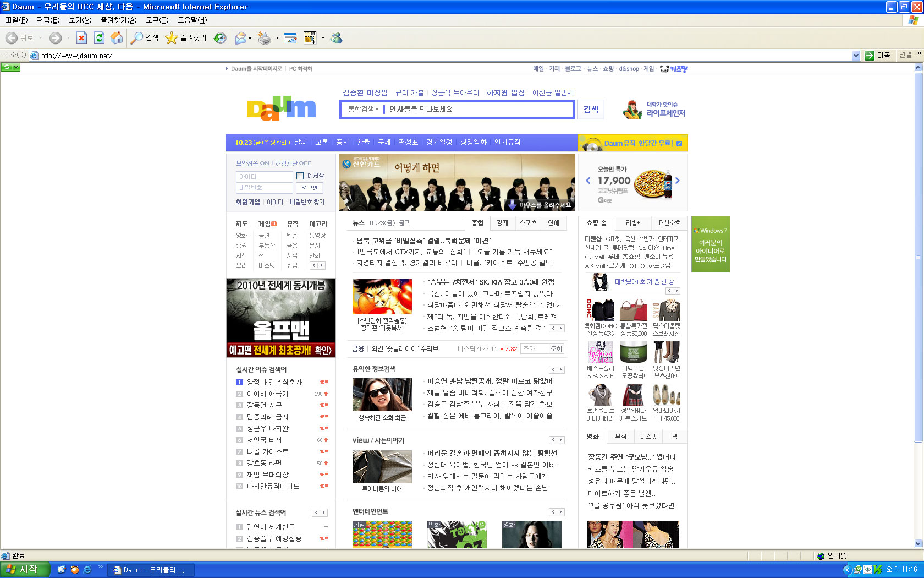
Task: Stop page loading with the red X icon
Action: (81, 38)
